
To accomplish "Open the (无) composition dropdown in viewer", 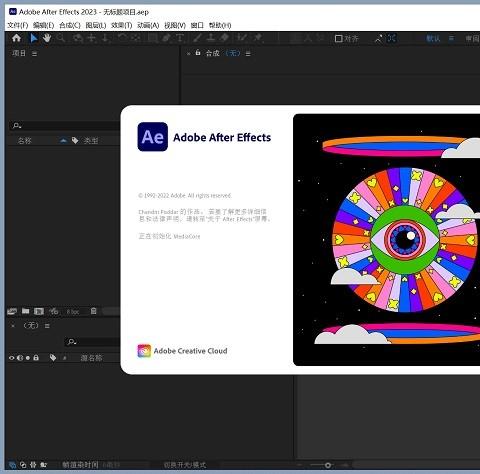I will click(233, 53).
